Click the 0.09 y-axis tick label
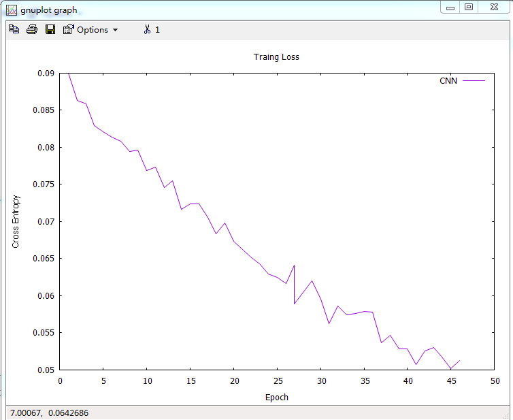The image size is (513, 420). pyautogui.click(x=46, y=74)
